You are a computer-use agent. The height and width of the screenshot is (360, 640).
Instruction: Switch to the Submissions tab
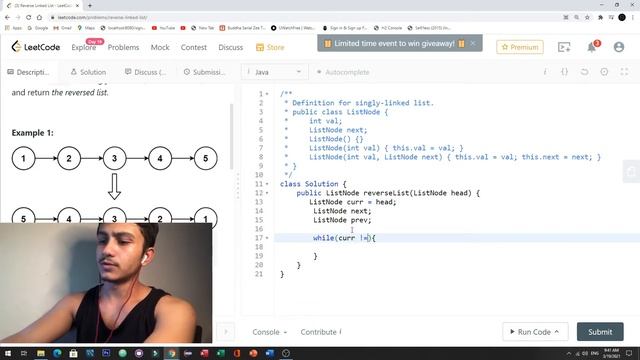(204, 72)
